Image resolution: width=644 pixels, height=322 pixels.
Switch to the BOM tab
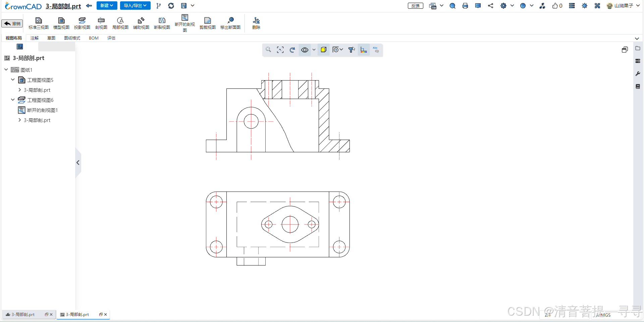(94, 38)
